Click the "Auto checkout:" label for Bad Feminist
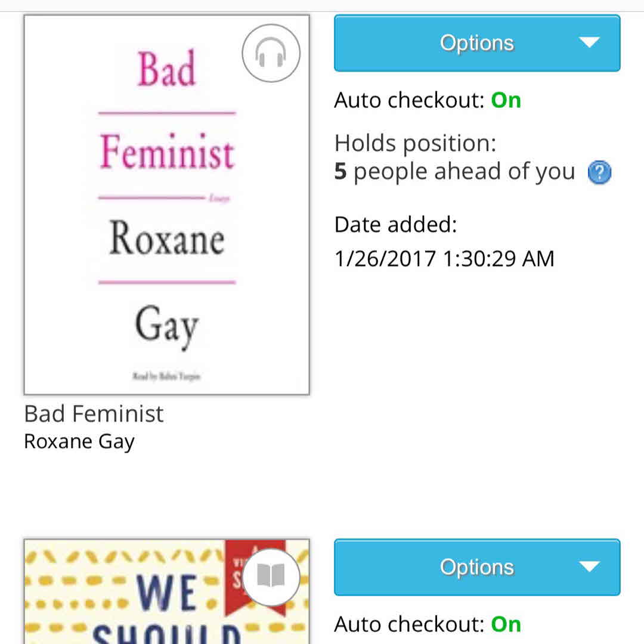Viewport: 644px width, 644px height. 409,100
